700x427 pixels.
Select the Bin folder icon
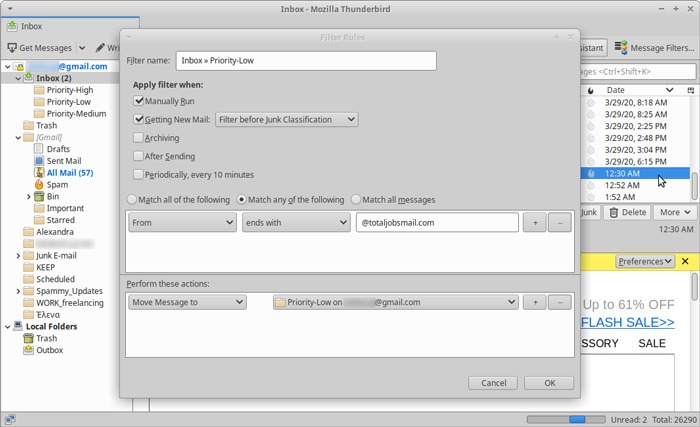point(39,197)
